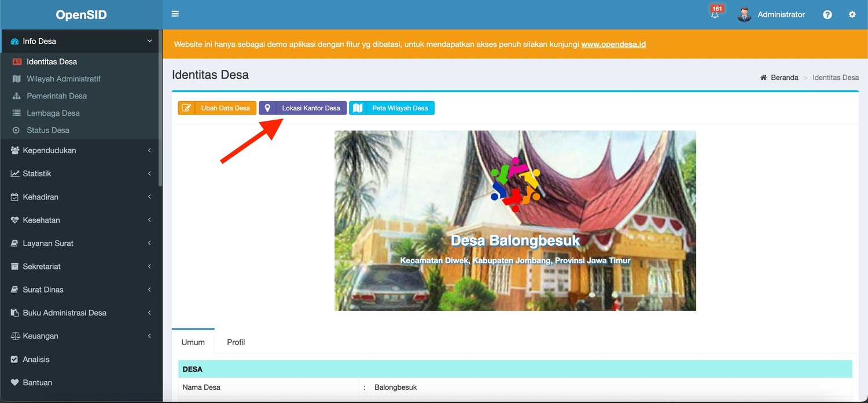The height and width of the screenshot is (403, 868).
Task: Open the settings gear icon
Action: (852, 15)
